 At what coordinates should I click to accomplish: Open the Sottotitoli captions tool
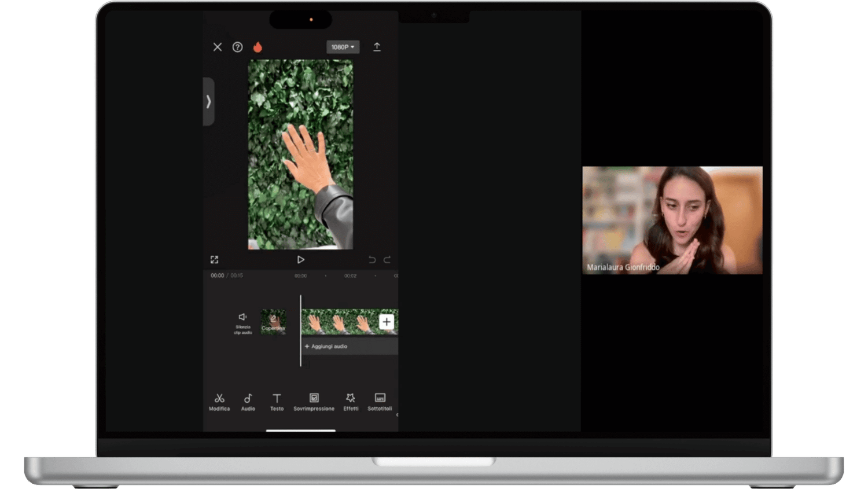(x=380, y=402)
